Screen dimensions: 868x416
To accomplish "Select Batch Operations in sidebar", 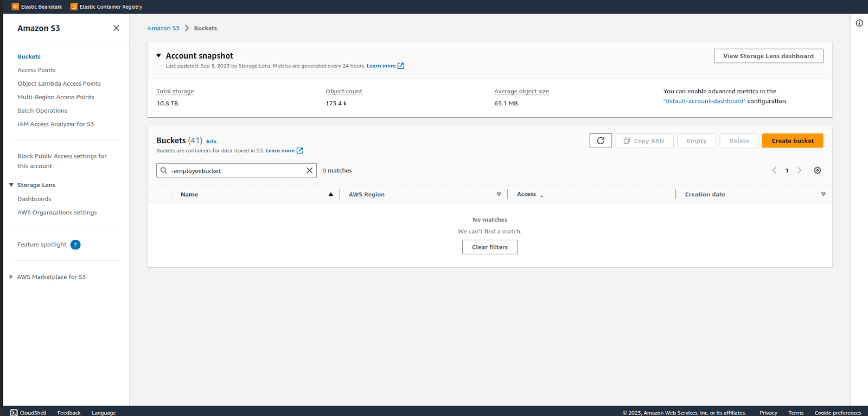I will [42, 111].
